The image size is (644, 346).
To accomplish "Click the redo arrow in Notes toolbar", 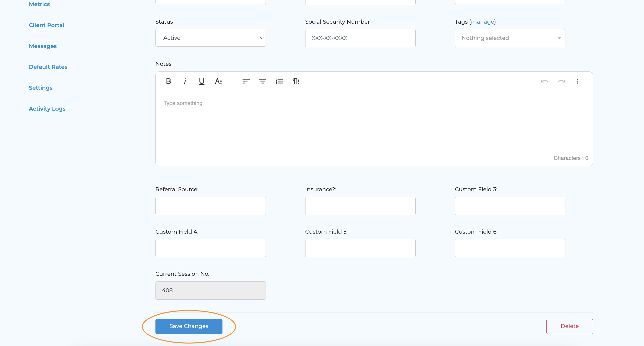I will pos(561,81).
